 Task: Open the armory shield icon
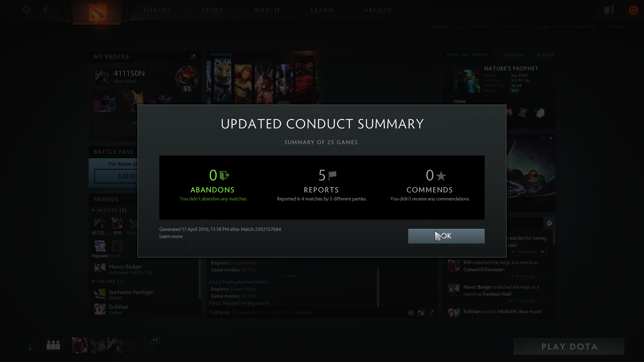(x=609, y=10)
